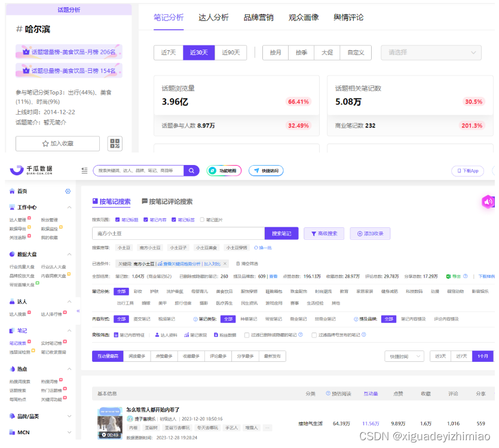
Task: Open the 请选择 dropdown
Action: point(431,53)
